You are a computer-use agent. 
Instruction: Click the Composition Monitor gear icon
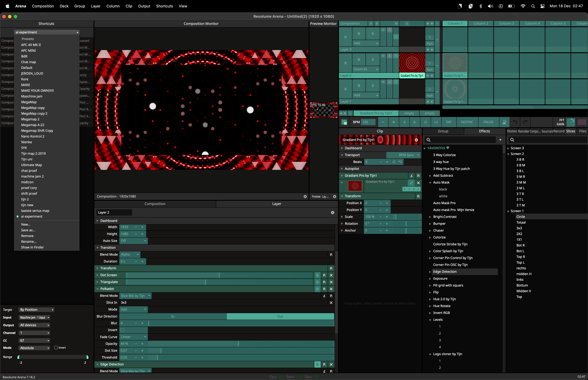coord(305,196)
